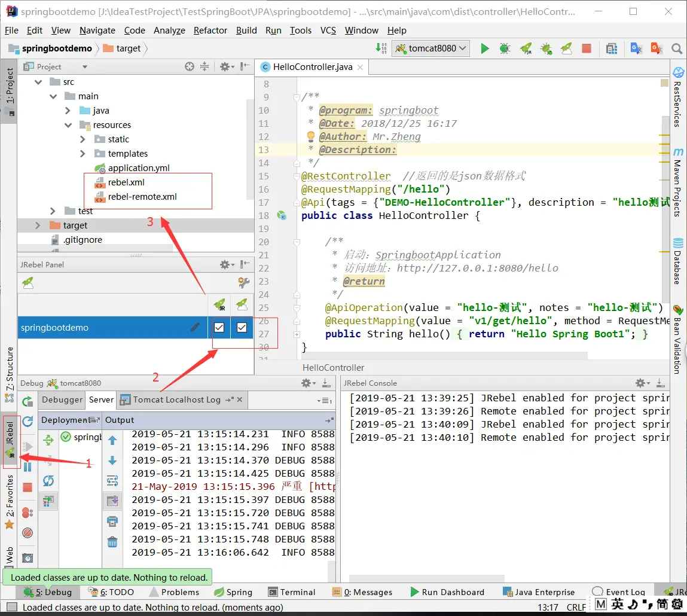Expand the java folder in project tree
Screen dimensions: 687x616
68,111
